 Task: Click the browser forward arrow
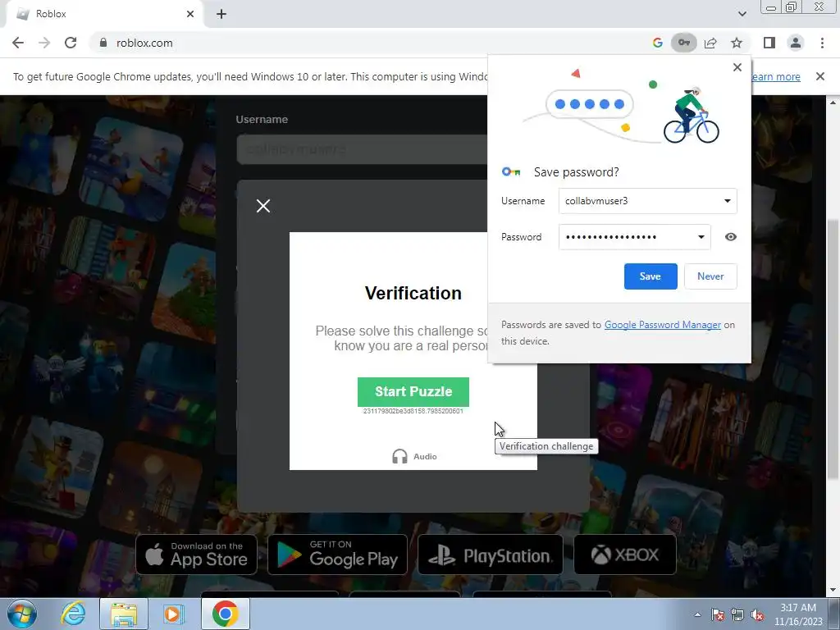tap(44, 43)
